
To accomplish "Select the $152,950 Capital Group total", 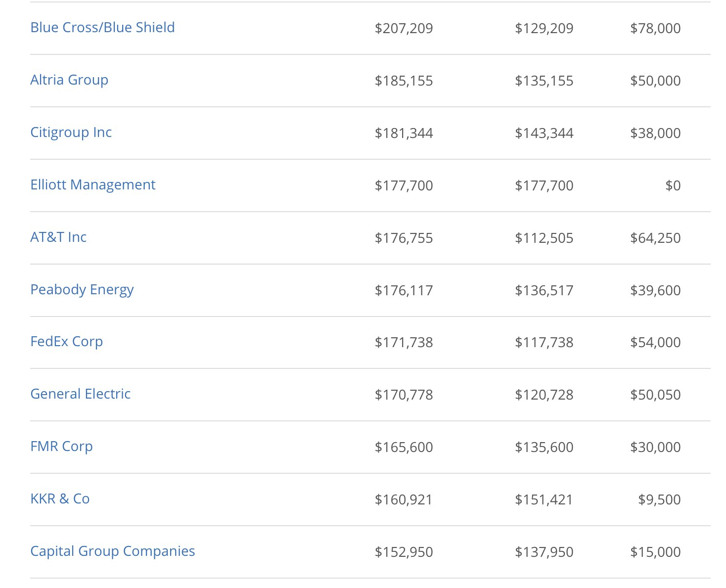I will point(404,552).
